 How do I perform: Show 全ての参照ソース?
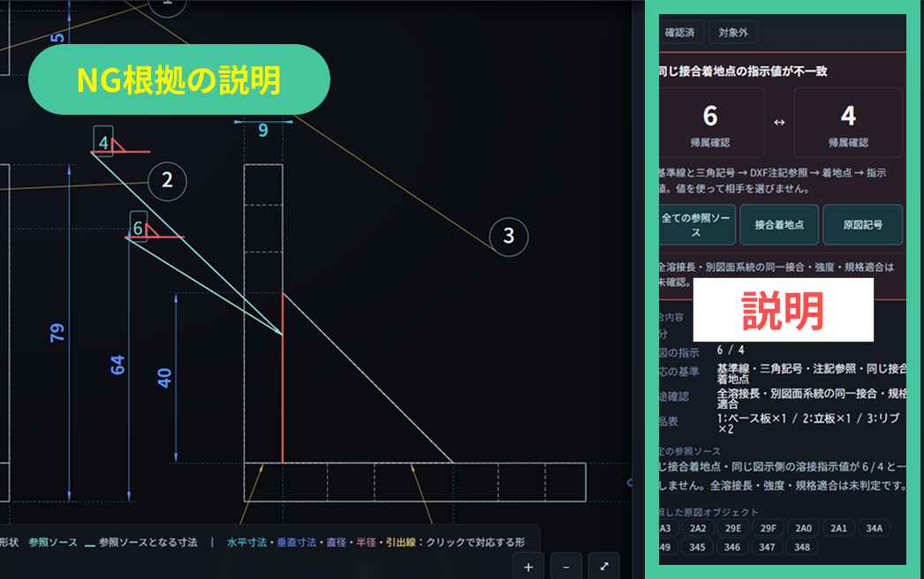click(697, 224)
